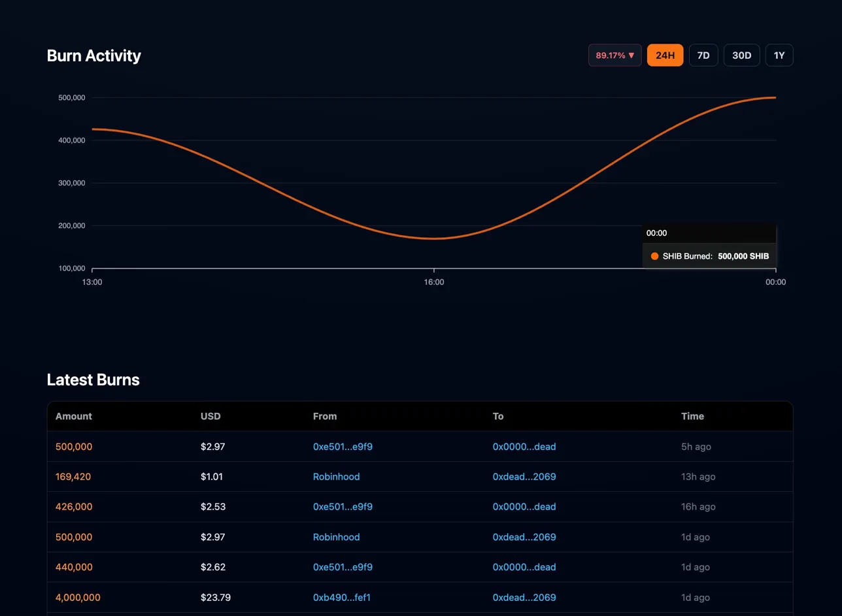Viewport: 842px width, 616px height.
Task: Open the sender address 0xb490...fef1
Action: (342, 597)
